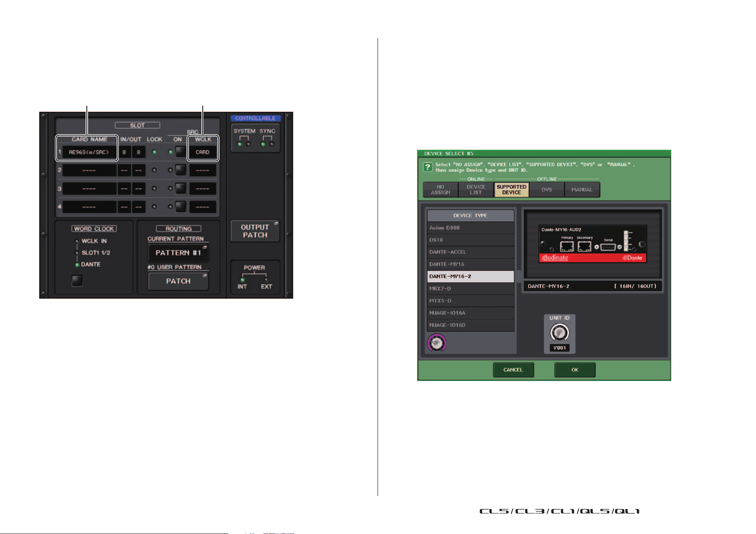756x534 pixels.
Task: Click the slot 4 WCLK field
Action: [203, 207]
